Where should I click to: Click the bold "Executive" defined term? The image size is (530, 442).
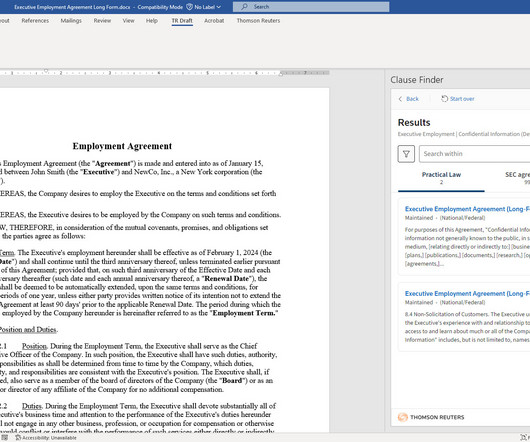pyautogui.click(x=98, y=172)
